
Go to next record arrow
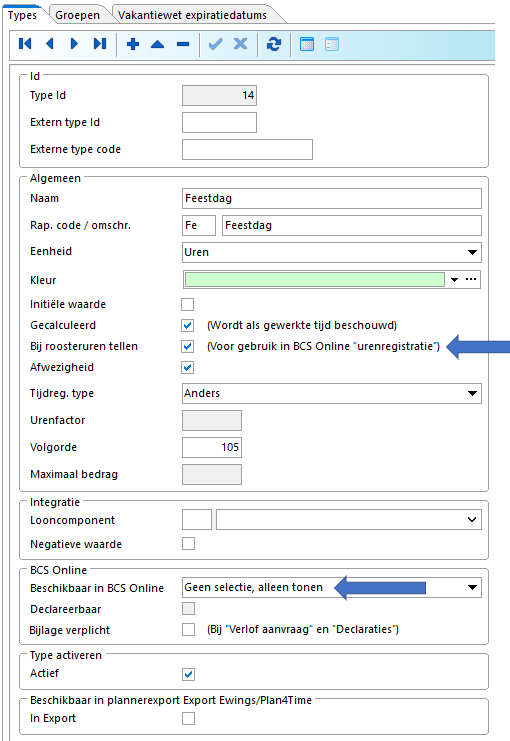tap(74, 44)
